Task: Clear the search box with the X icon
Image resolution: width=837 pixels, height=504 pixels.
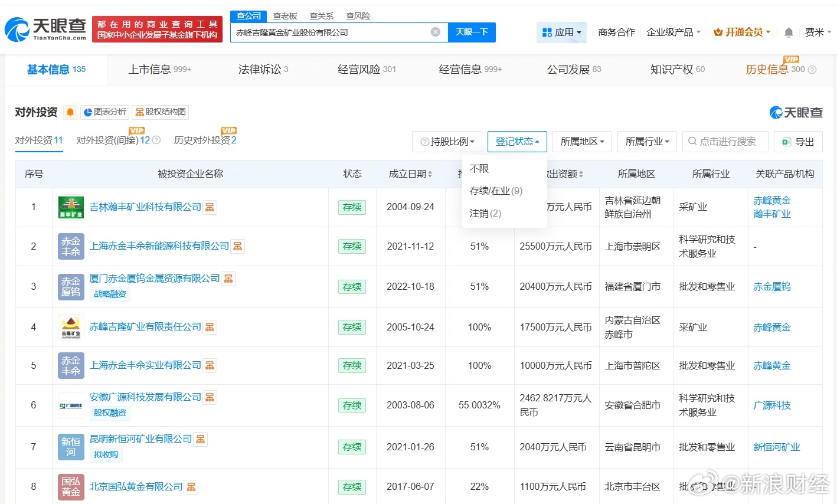Action: [435, 32]
